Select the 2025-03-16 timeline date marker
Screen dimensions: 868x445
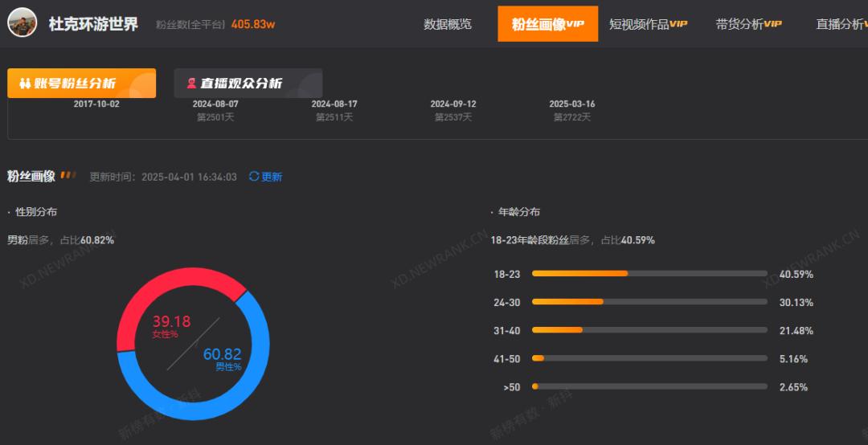(x=571, y=104)
